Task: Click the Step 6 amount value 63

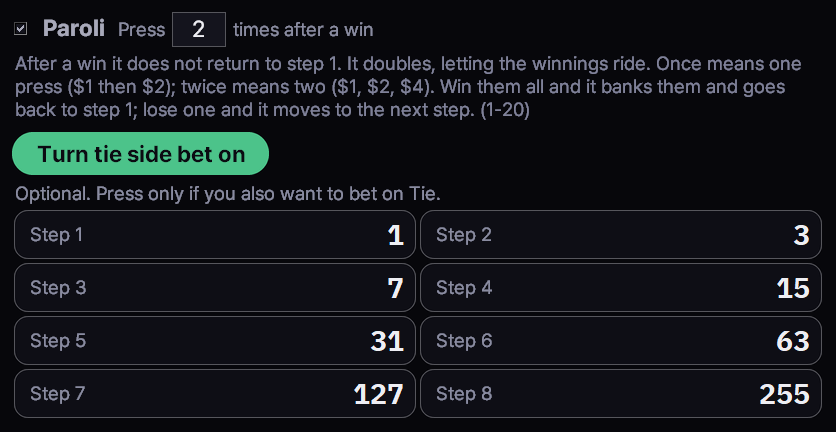Action: tap(793, 341)
